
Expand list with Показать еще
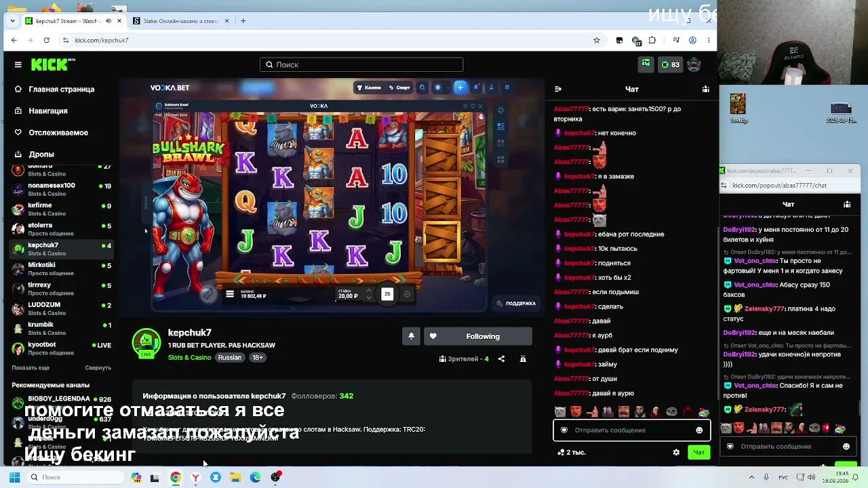[x=31, y=367]
